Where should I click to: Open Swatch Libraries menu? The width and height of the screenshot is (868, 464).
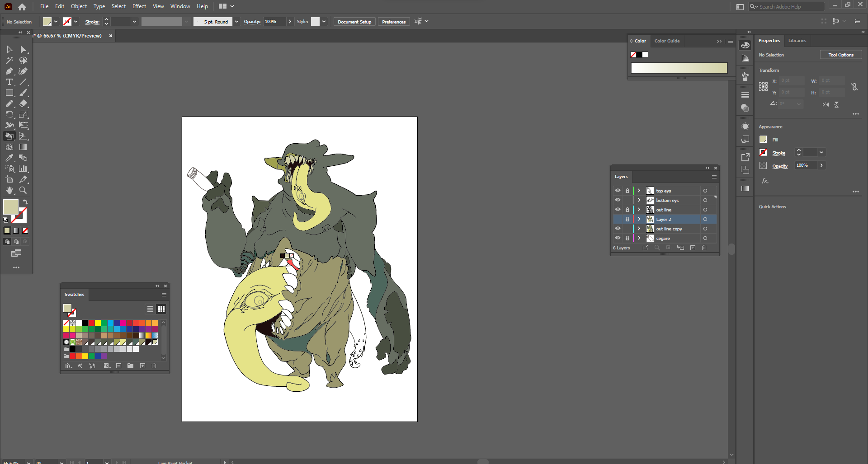[x=68, y=366]
